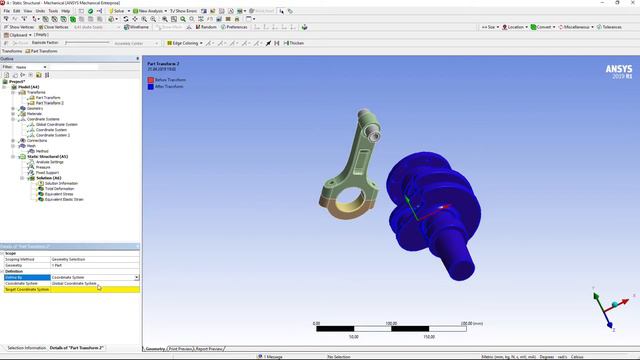The height and width of the screenshot is (360, 640).
Task: Select Total Deformation result
Action: pos(60,189)
